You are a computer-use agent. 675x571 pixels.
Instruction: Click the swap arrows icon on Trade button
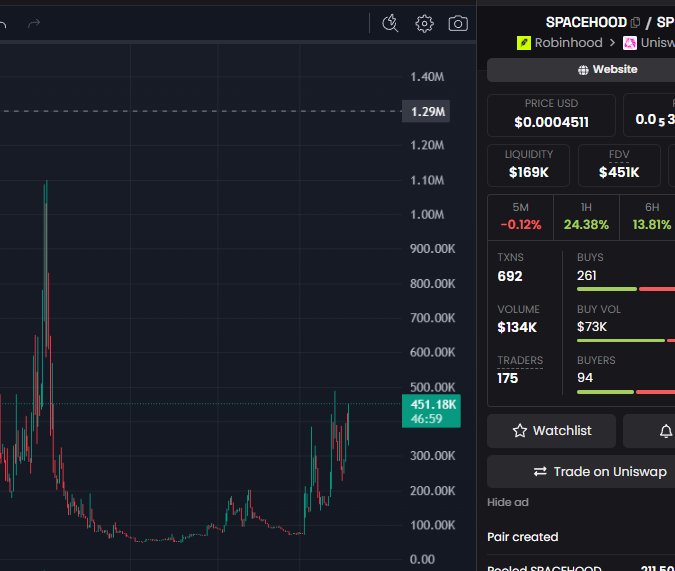(x=540, y=472)
